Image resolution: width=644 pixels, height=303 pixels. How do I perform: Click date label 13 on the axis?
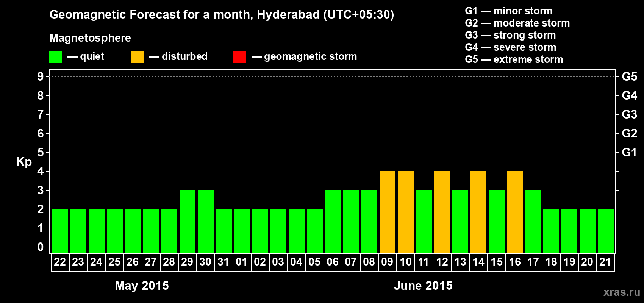(x=460, y=262)
